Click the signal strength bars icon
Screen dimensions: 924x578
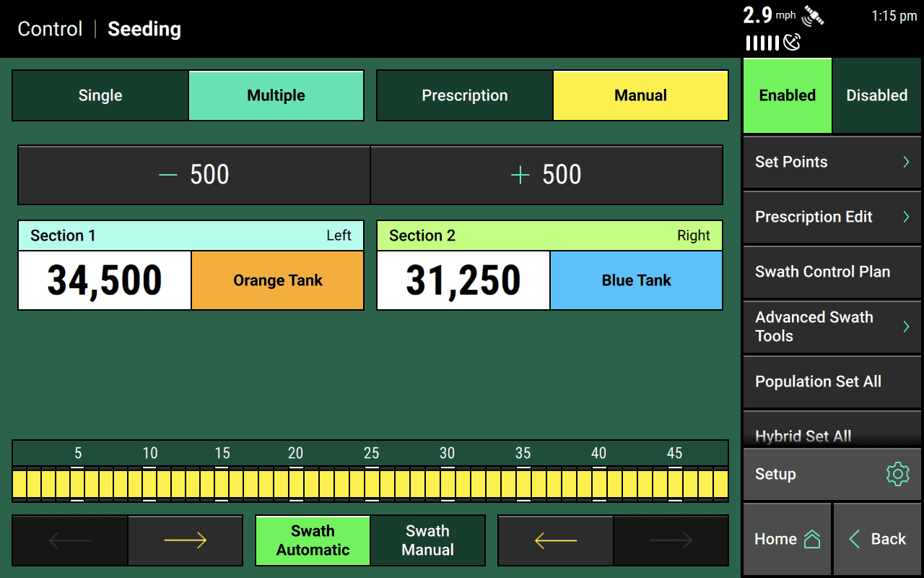[x=762, y=43]
